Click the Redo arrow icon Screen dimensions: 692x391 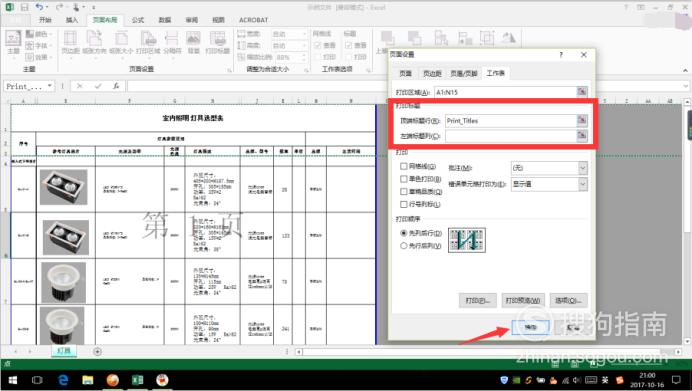pyautogui.click(x=60, y=7)
